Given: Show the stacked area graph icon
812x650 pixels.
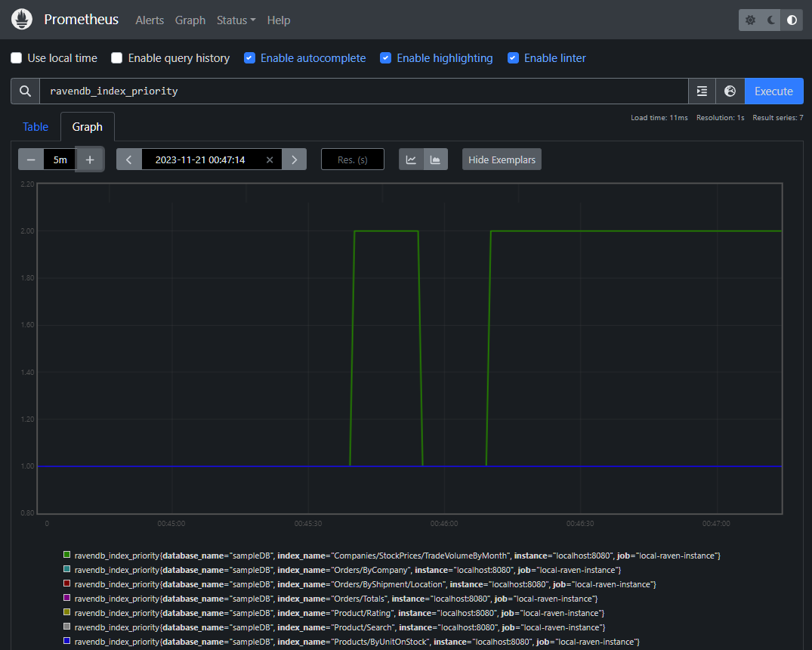Looking at the screenshot, I should point(436,159).
